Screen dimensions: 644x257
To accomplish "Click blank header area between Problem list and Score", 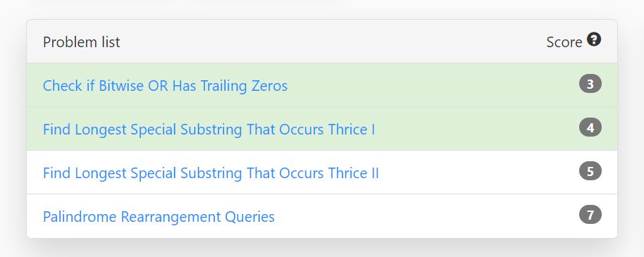I will coord(333,42).
